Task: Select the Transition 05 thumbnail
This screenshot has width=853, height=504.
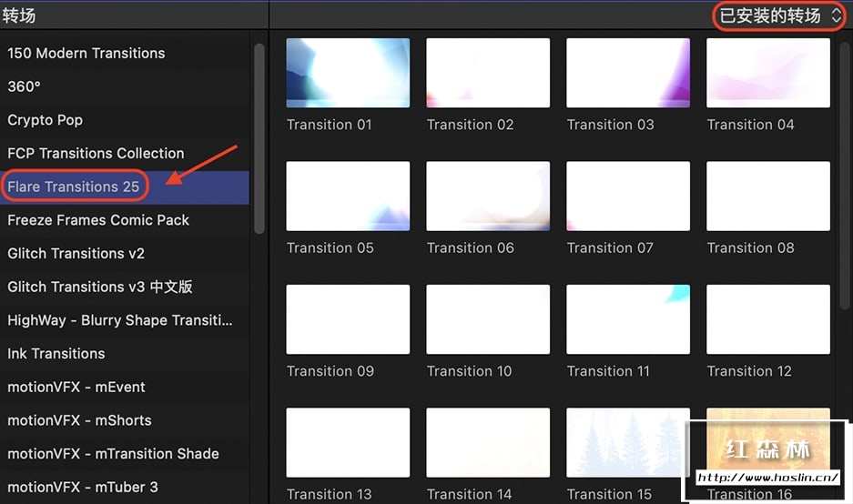Action: (348, 197)
